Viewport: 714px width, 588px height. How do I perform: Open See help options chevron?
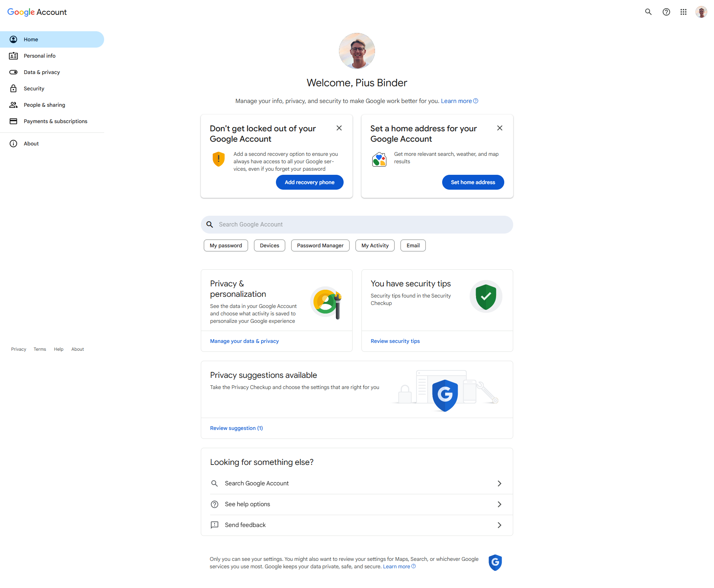tap(499, 504)
